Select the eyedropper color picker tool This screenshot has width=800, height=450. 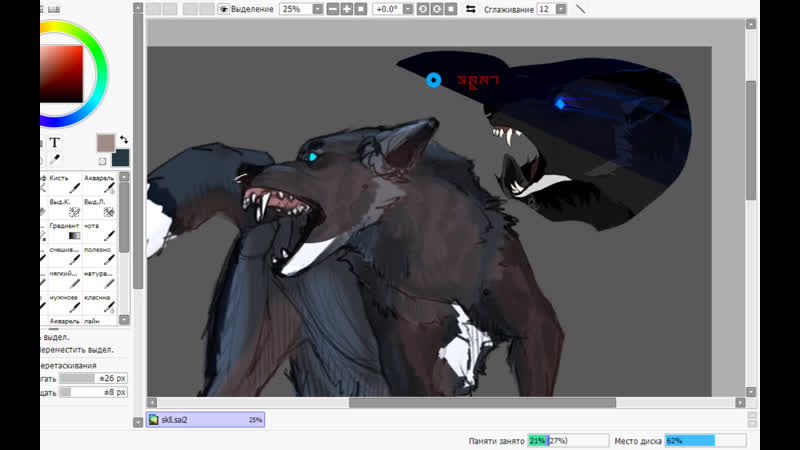pos(55,160)
